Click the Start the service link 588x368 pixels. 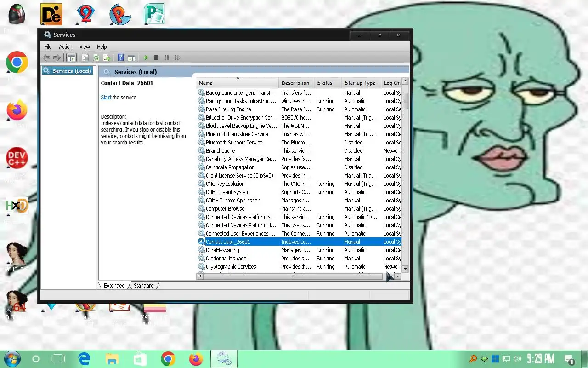click(x=106, y=98)
